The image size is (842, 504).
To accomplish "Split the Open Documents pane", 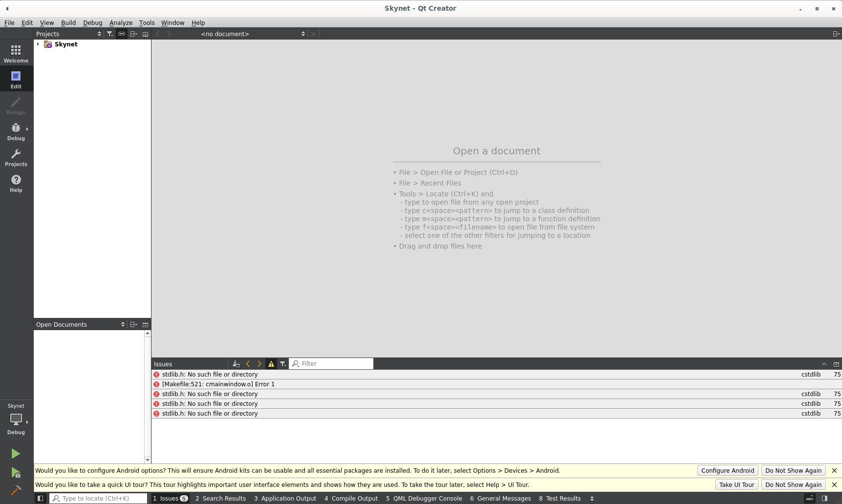I will [133, 324].
